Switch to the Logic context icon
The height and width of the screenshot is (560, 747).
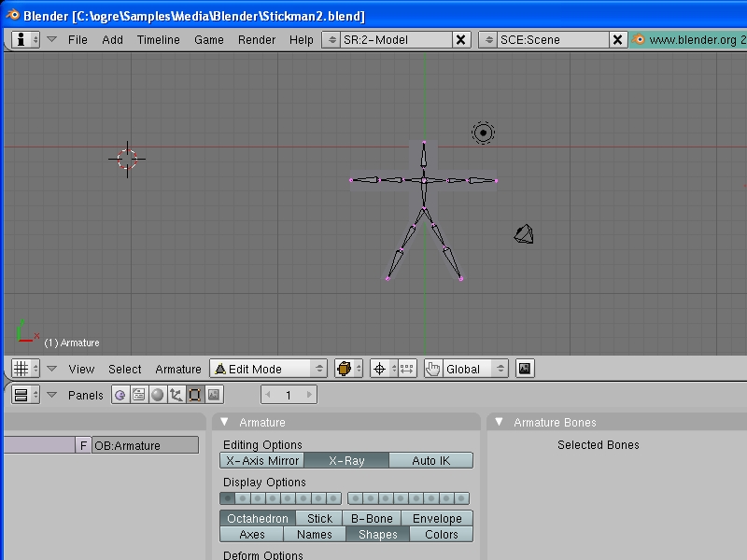tap(120, 395)
